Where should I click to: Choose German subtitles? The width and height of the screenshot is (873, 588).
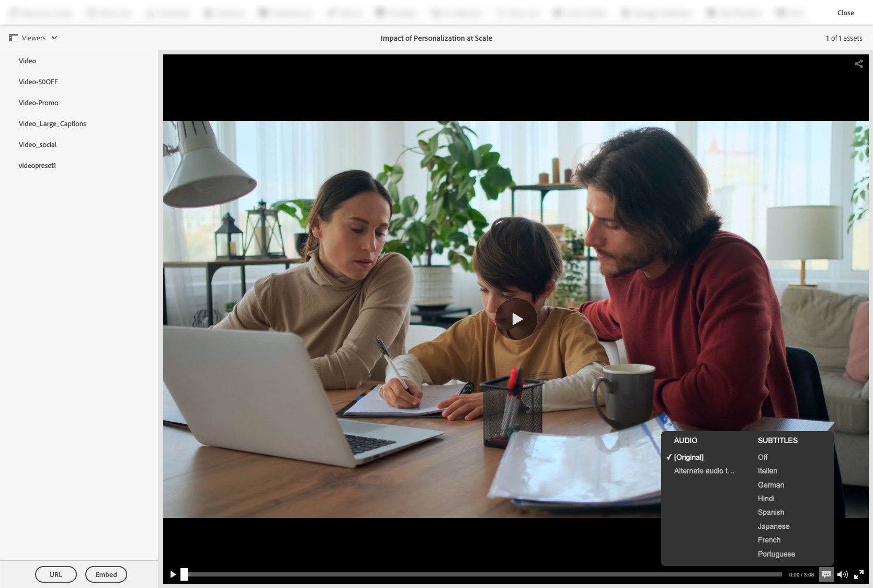pos(771,485)
